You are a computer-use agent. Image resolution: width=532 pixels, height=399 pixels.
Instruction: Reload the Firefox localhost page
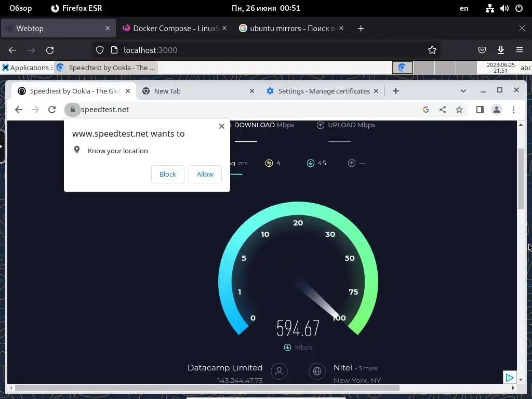point(50,50)
